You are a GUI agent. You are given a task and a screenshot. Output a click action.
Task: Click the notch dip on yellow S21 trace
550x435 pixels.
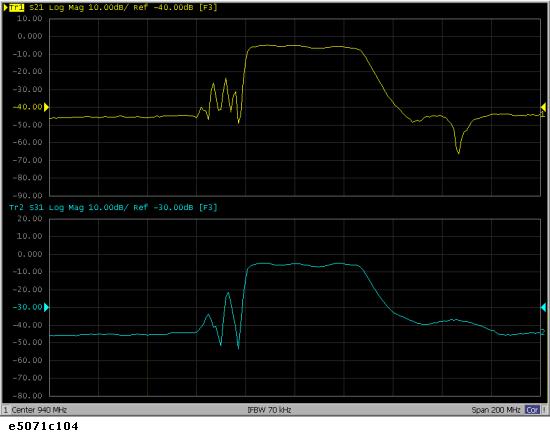[458, 152]
